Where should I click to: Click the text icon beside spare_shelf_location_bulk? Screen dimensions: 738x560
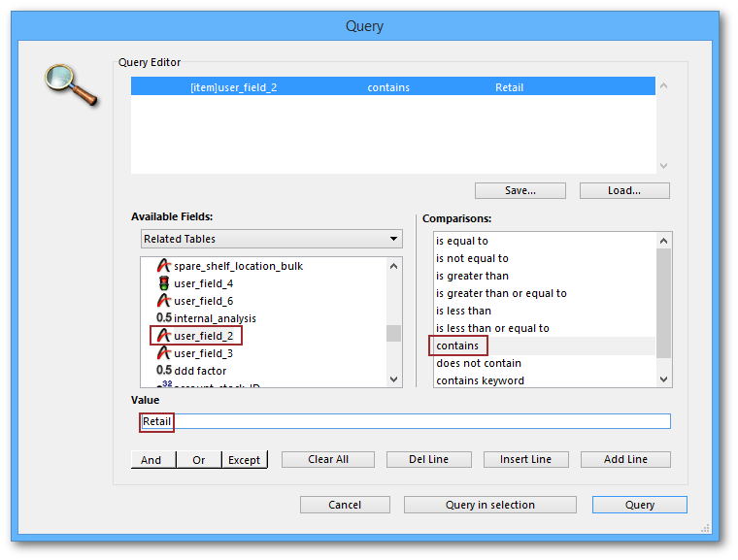[x=163, y=266]
